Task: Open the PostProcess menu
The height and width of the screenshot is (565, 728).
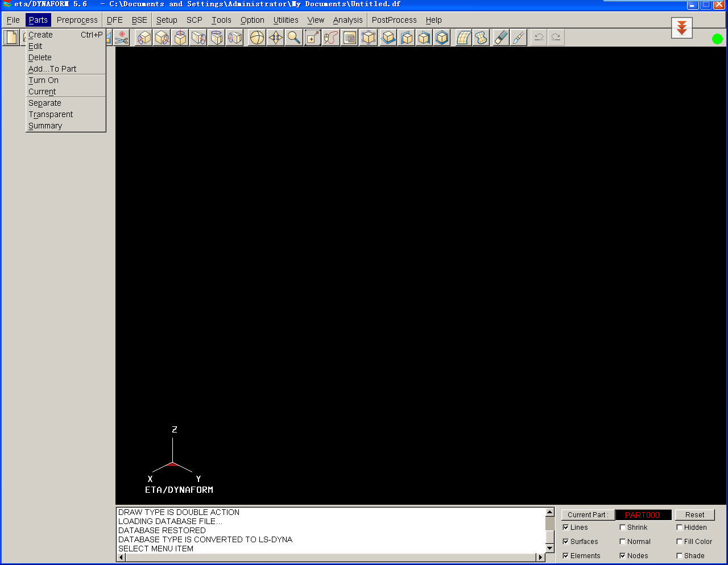Action: coord(394,20)
